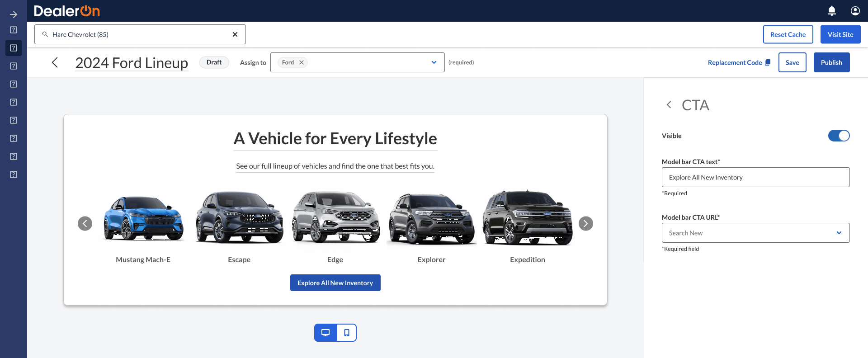Select the Explorer vehicle image
This screenshot has height=358, width=868.
click(431, 219)
